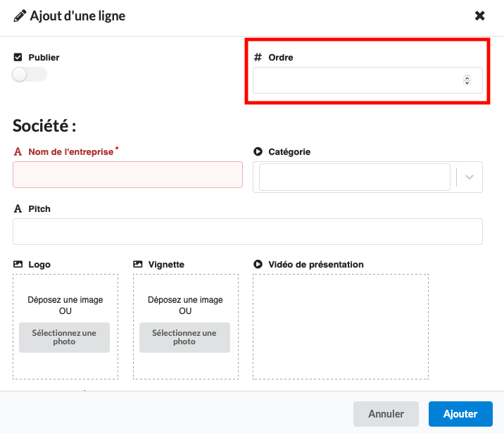
Task: Click the Nom de l'entreprise text field
Action: 127,175
